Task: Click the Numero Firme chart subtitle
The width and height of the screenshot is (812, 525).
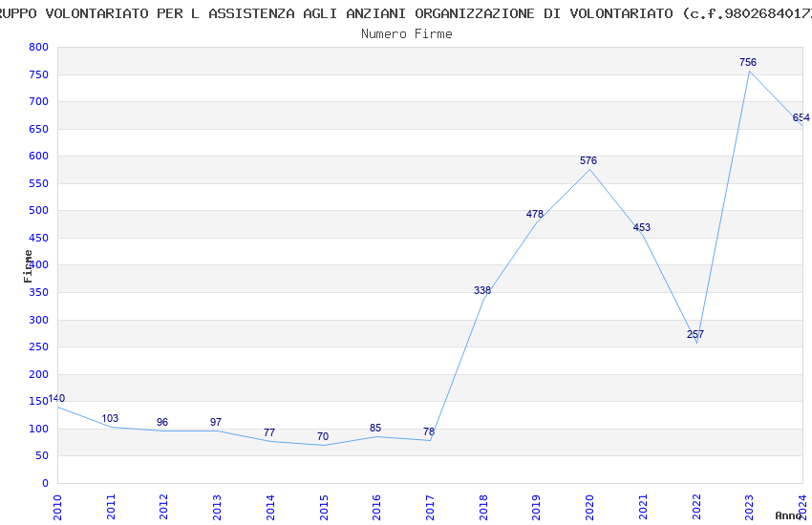Action: [x=407, y=34]
